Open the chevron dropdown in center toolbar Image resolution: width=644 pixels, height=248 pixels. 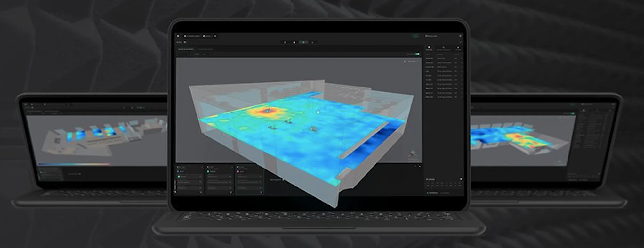point(312,42)
